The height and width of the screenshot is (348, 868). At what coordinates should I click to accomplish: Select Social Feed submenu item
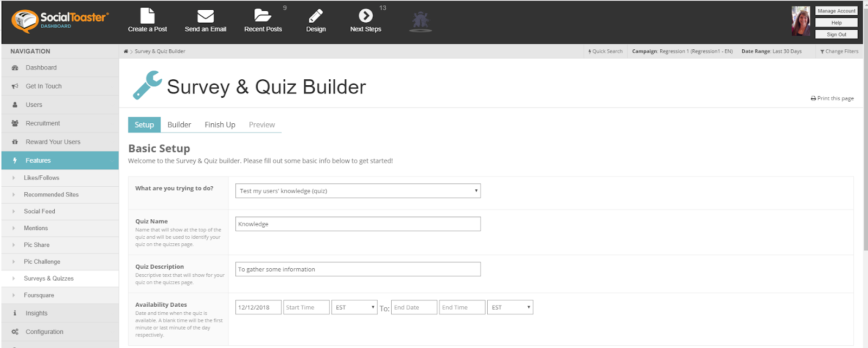point(60,212)
